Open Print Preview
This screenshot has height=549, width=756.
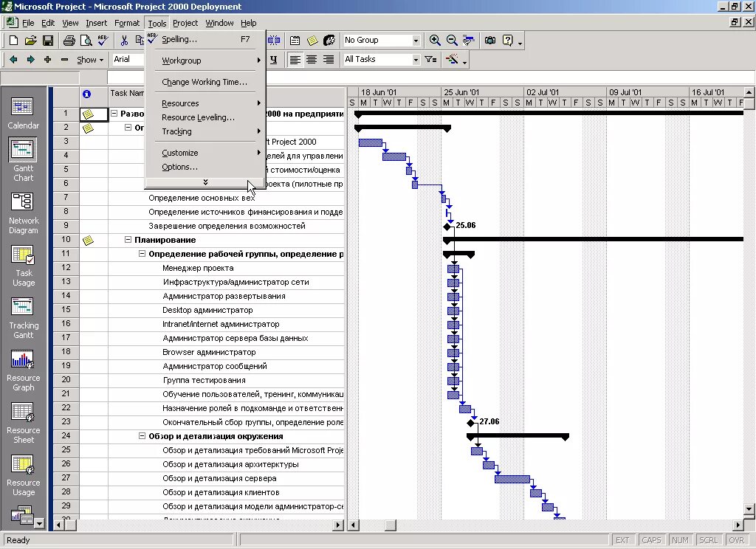coord(86,41)
